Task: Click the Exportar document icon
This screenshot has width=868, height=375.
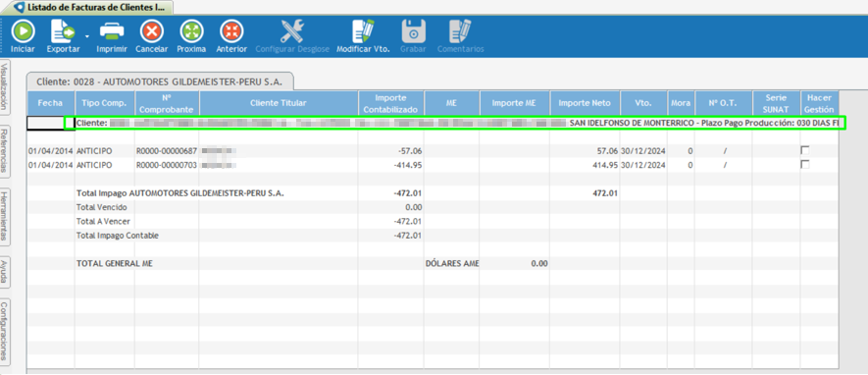Action: pyautogui.click(x=62, y=31)
